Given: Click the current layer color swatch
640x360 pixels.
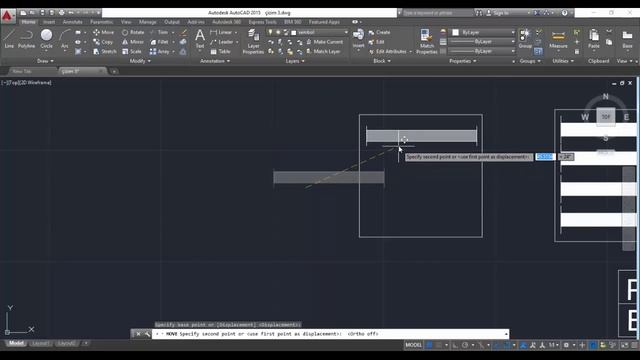Looking at the screenshot, I should (293, 33).
